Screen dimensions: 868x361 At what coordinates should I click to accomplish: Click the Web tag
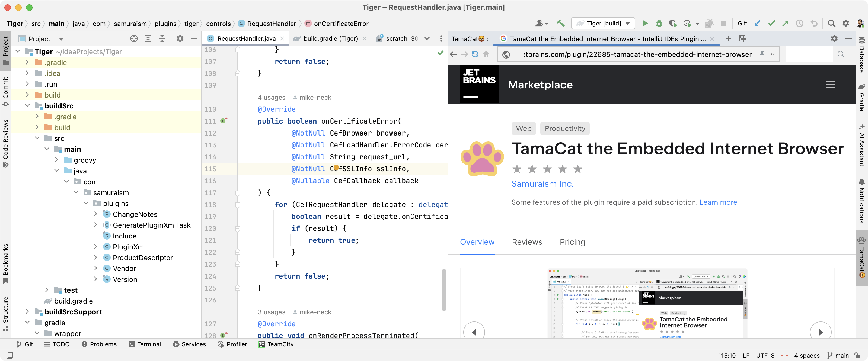tap(523, 128)
